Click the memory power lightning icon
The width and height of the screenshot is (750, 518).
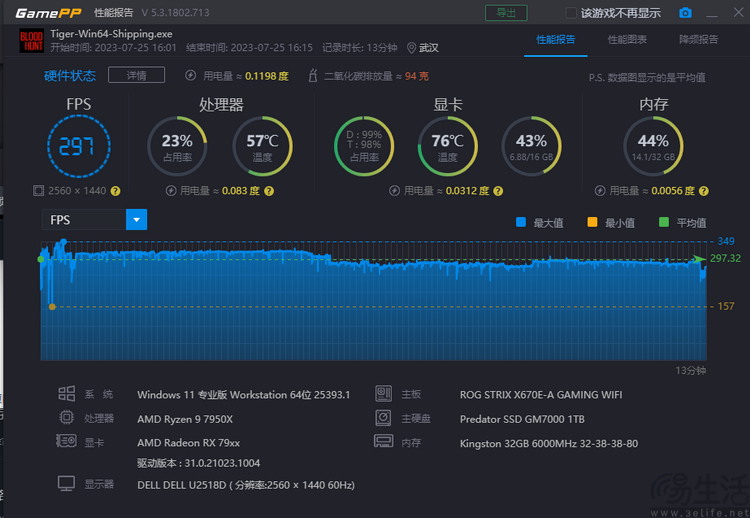tap(600, 191)
